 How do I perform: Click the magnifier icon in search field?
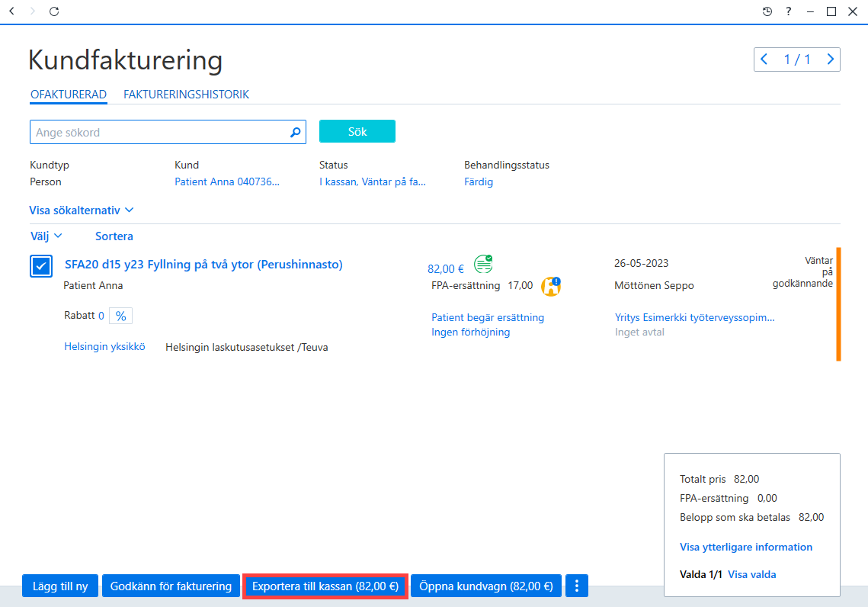pyautogui.click(x=296, y=133)
